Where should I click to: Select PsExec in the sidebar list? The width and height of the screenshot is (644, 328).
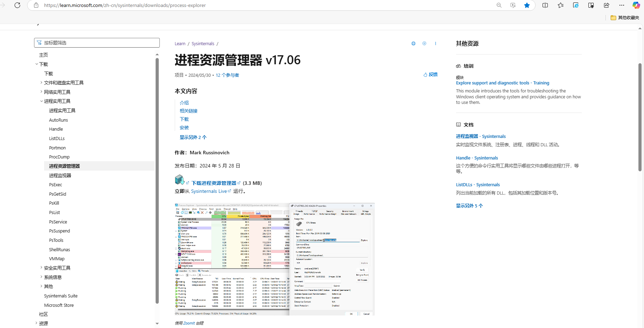[x=56, y=185]
